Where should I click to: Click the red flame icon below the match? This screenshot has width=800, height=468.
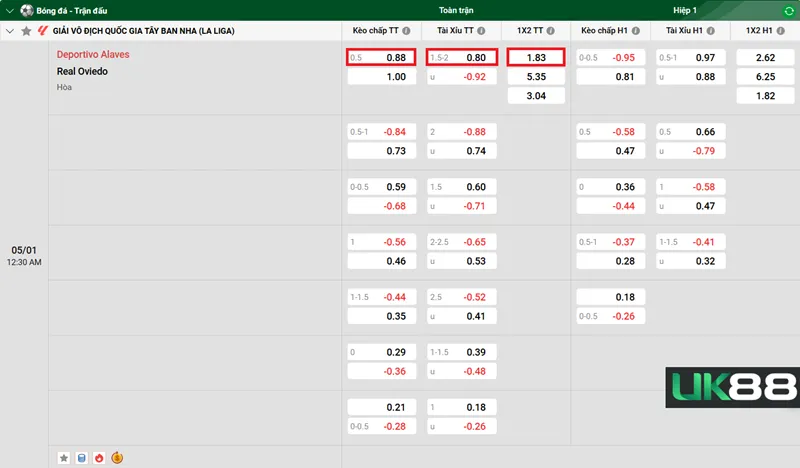pos(99,458)
